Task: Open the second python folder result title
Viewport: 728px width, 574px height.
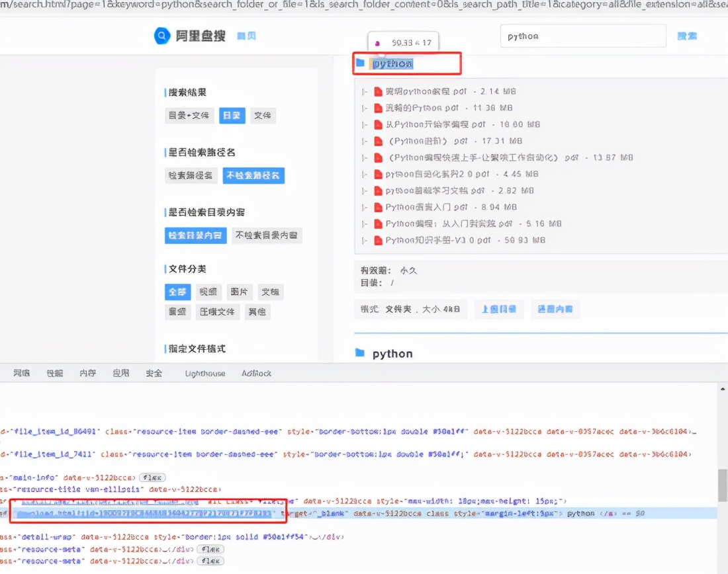Action: point(392,354)
